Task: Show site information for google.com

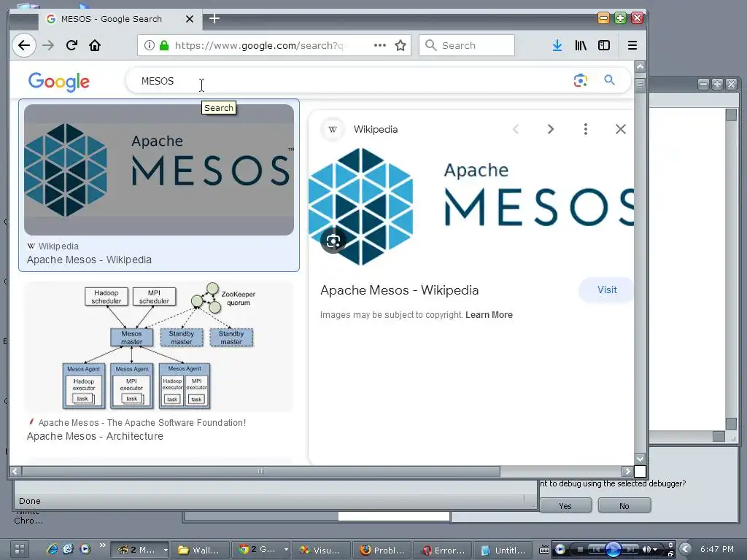Action: 149,45
